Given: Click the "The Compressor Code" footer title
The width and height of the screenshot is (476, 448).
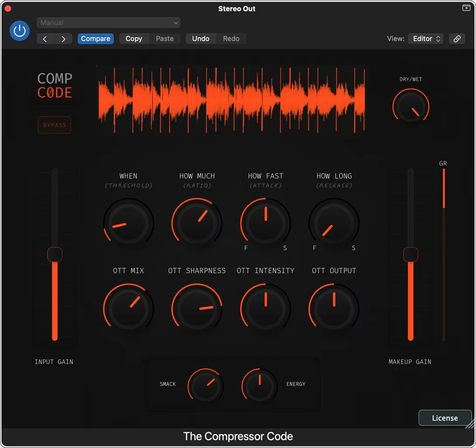Looking at the screenshot, I should (x=238, y=437).
